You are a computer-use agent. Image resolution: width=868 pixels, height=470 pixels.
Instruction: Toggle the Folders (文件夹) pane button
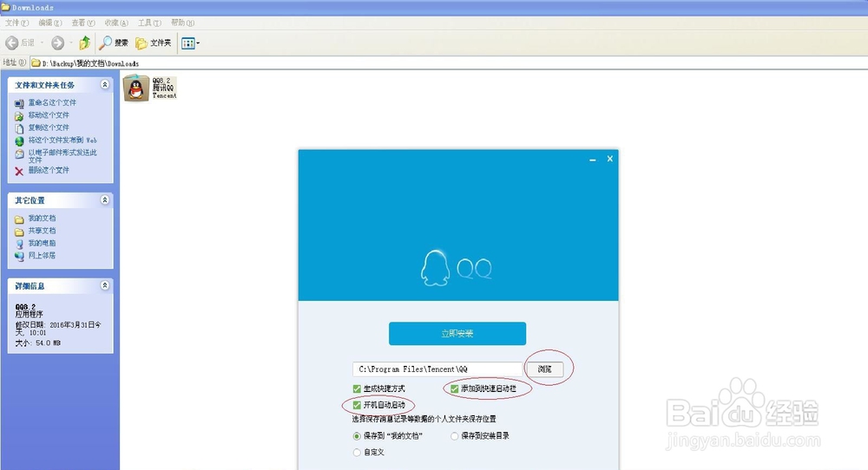(154, 42)
